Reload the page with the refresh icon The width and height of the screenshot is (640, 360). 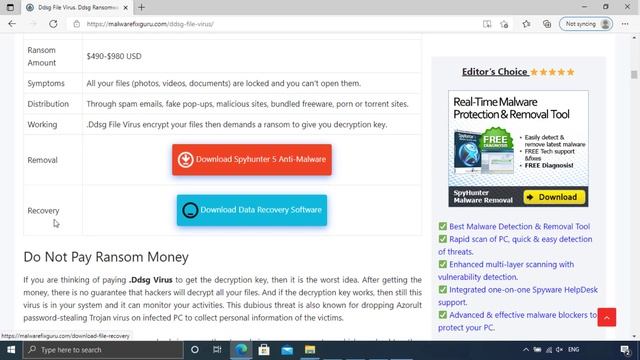click(x=53, y=24)
